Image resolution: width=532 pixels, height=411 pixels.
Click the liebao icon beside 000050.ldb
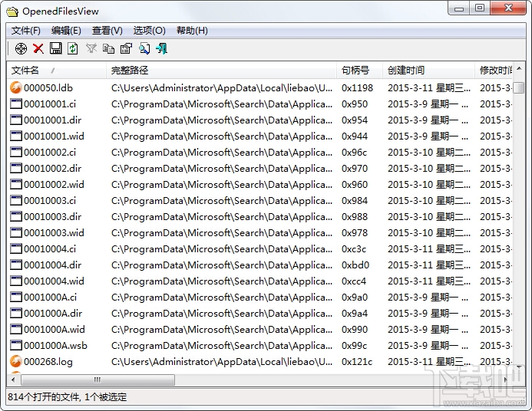pyautogui.click(x=15, y=87)
